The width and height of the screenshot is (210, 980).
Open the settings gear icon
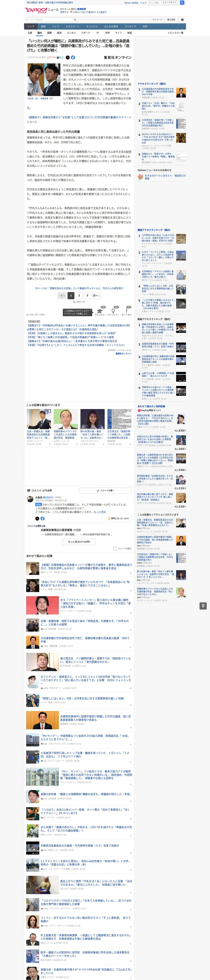click(182, 20)
